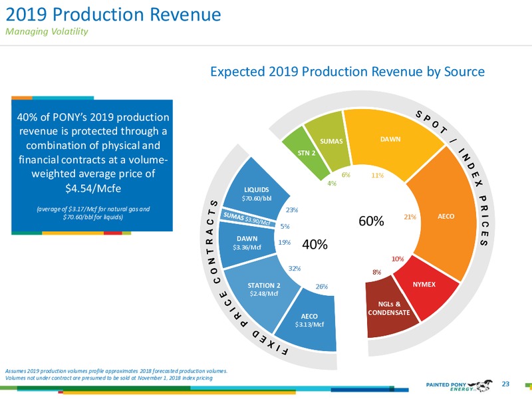
Task: Select the red NYMEX segment
Action: (x=424, y=285)
